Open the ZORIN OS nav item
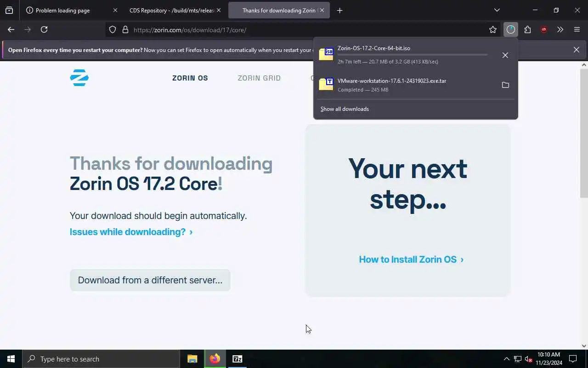Screen dimensions: 588x368 click(x=190, y=78)
